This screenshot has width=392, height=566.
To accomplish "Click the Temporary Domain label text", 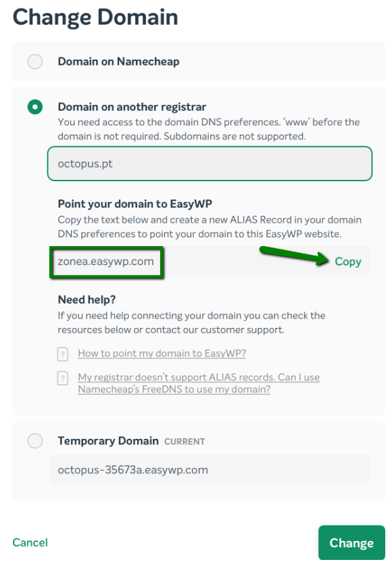I will pos(108,441).
